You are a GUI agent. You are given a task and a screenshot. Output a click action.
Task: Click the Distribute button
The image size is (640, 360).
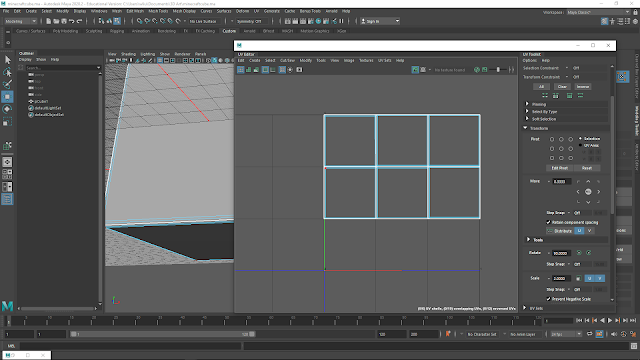pos(560,231)
